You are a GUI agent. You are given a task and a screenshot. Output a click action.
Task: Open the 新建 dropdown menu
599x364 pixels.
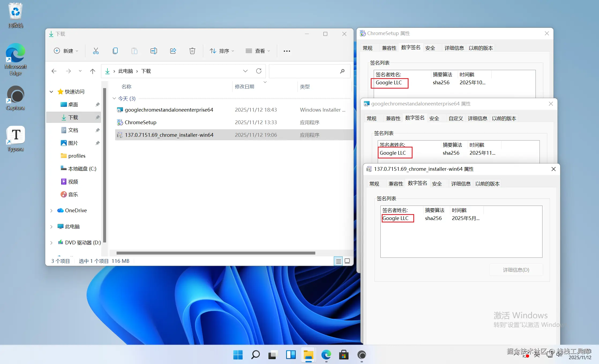[66, 51]
